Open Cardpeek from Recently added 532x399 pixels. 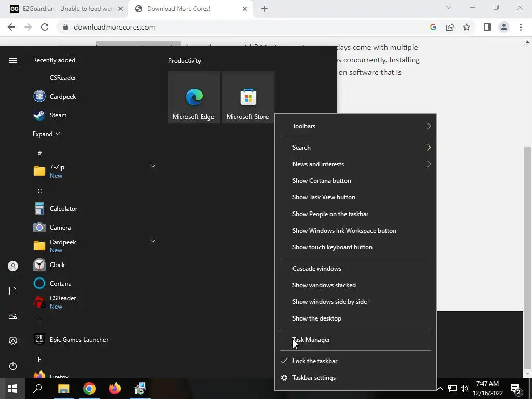(63, 96)
